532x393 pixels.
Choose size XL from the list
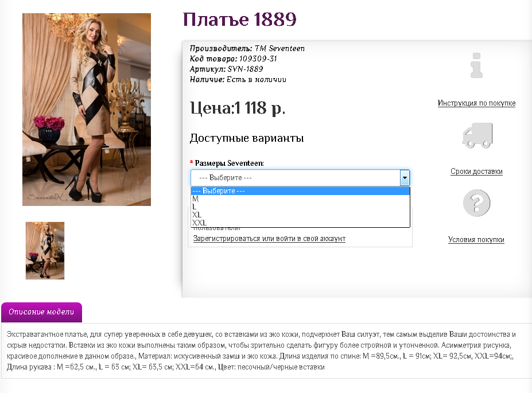tap(300, 215)
